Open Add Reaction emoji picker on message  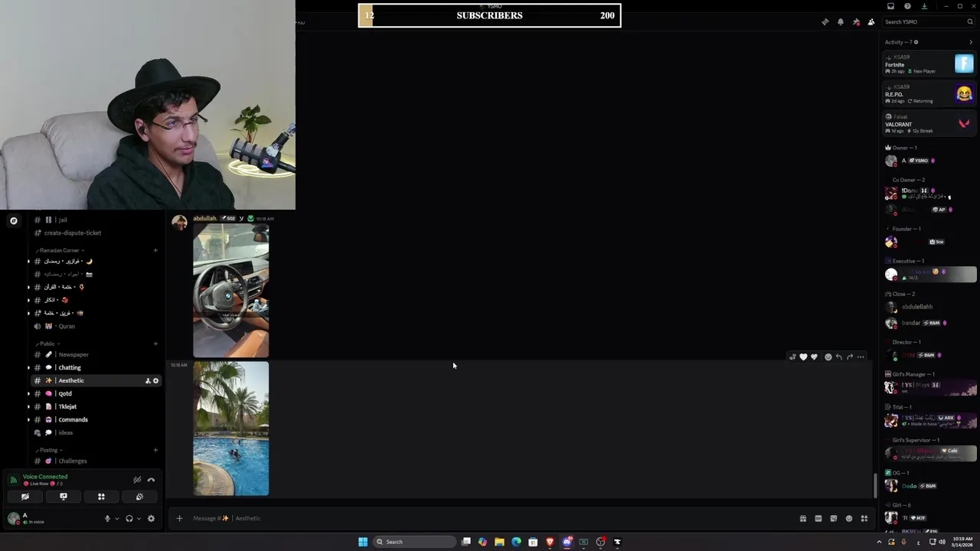828,357
